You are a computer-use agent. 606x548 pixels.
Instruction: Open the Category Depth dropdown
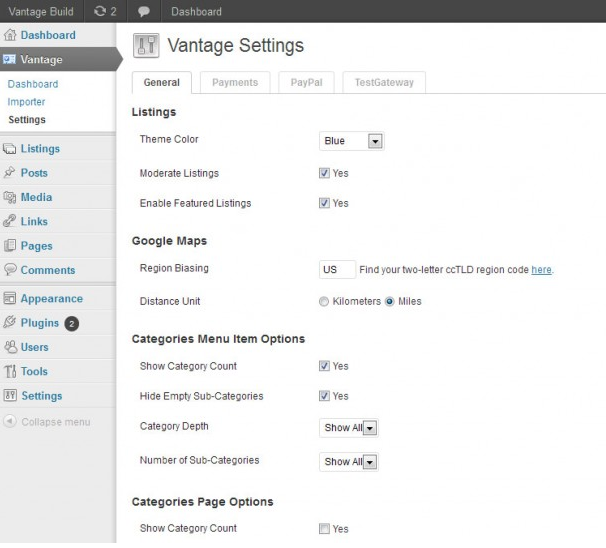(x=349, y=428)
